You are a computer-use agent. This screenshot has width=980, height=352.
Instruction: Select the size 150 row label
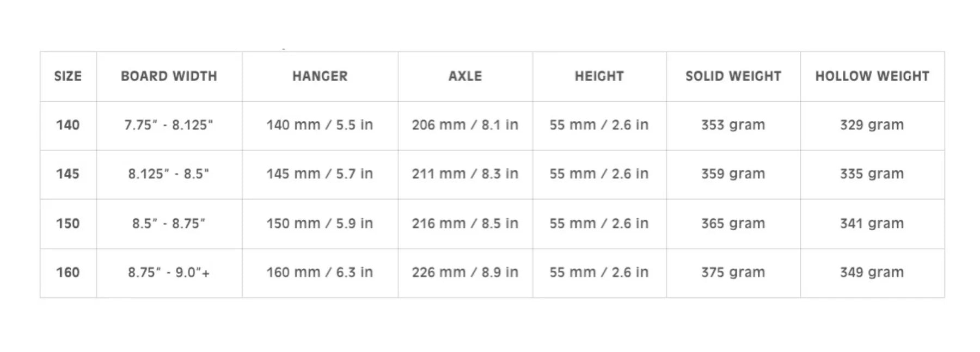(68, 224)
